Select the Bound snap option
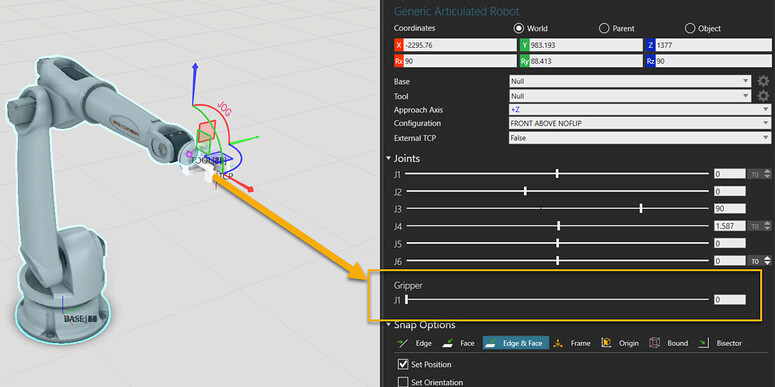 668,343
